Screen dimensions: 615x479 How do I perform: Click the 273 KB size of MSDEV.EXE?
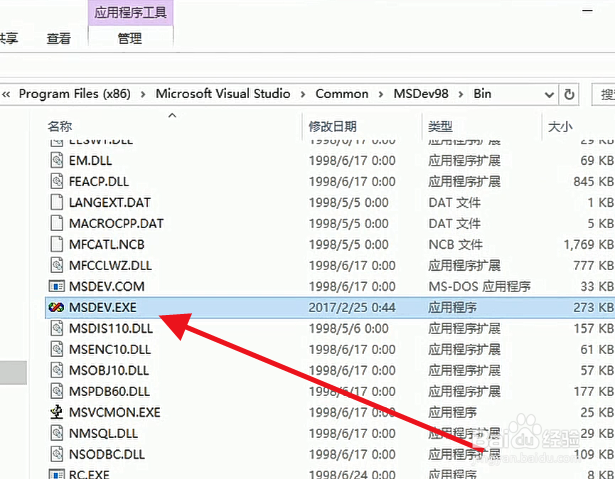coord(593,307)
